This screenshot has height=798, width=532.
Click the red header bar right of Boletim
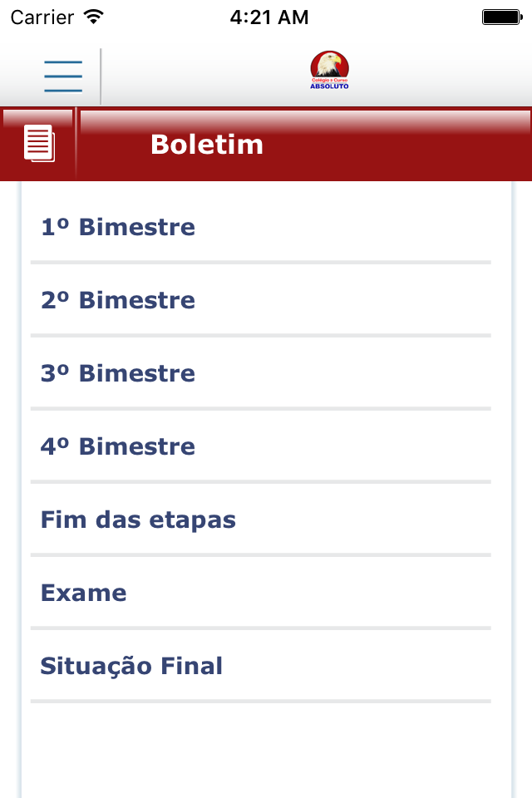pos(397,145)
